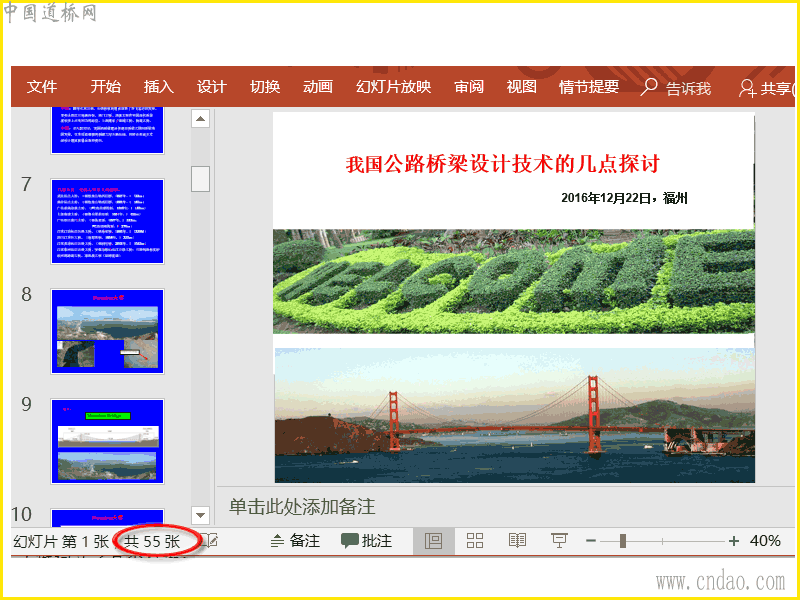Open Reading view icon

tap(517, 541)
